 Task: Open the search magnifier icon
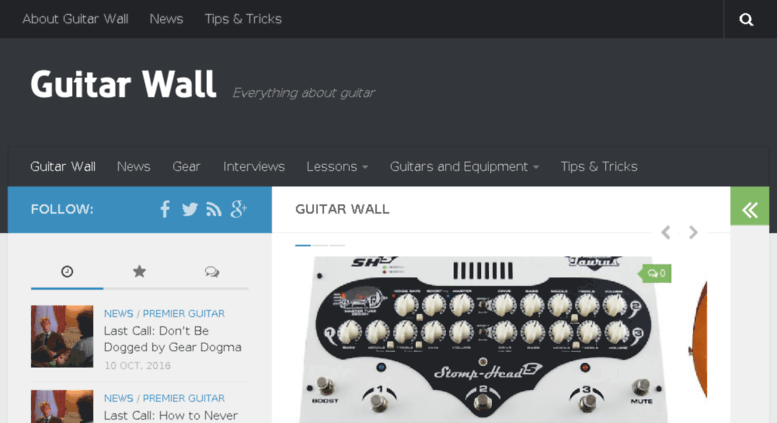coord(746,19)
